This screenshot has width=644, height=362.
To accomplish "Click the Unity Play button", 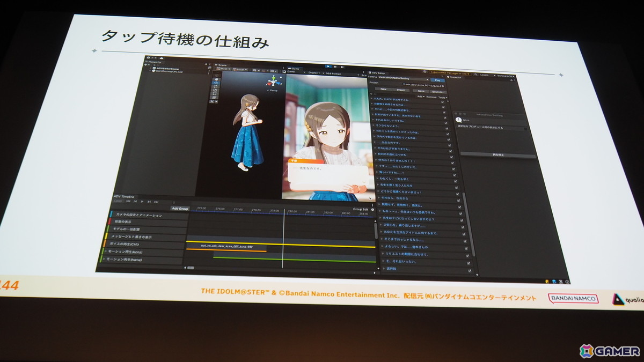I will point(328,67).
